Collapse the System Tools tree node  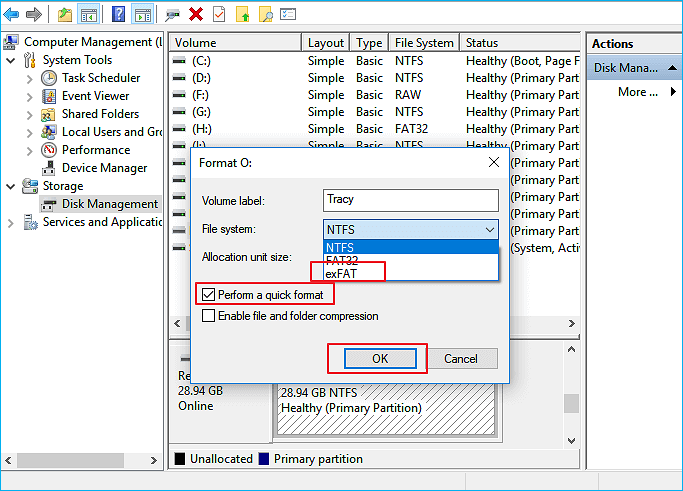tap(10, 60)
